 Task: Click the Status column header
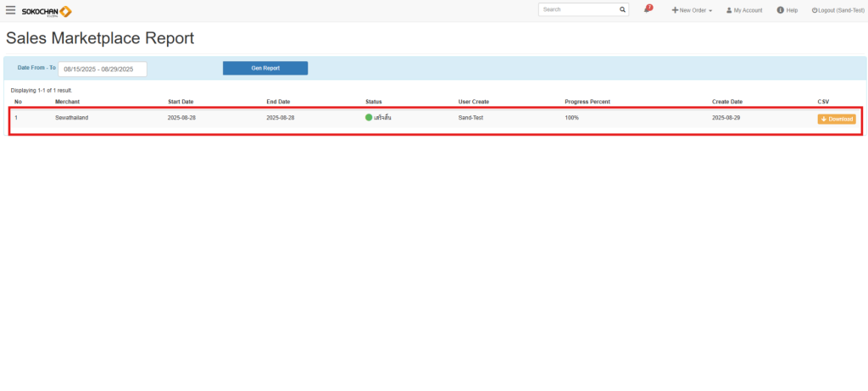(374, 102)
